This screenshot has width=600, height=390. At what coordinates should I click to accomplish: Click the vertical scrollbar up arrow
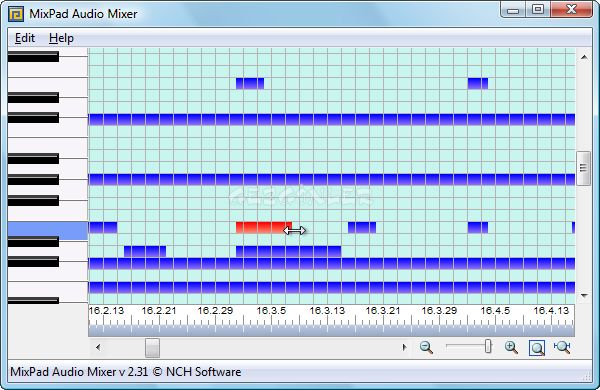pos(584,57)
